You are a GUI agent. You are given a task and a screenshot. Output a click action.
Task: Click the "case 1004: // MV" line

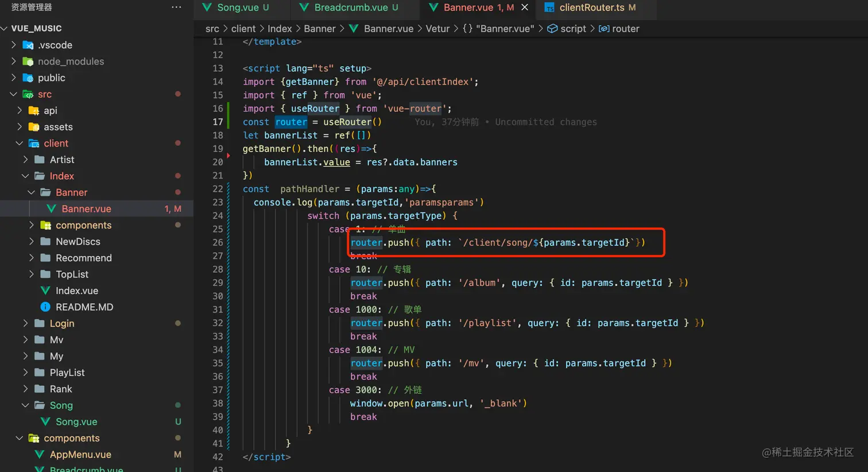[x=371, y=350]
